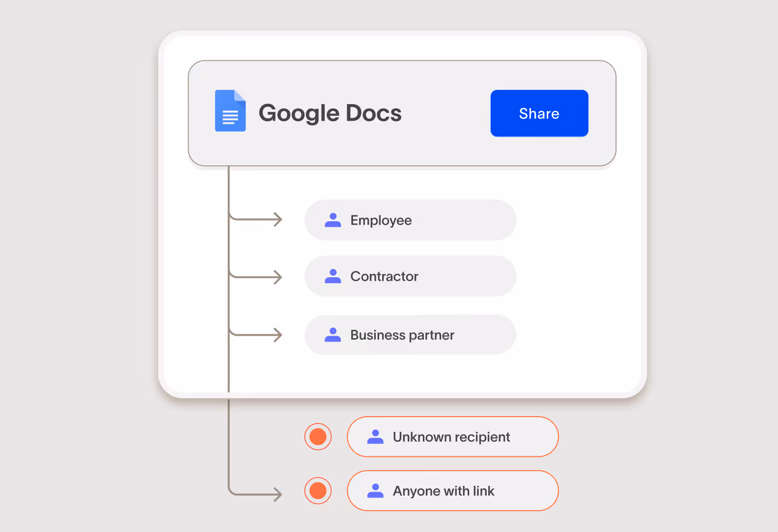This screenshot has width=778, height=532.
Task: Select the Employee recipient pill
Action: (410, 220)
